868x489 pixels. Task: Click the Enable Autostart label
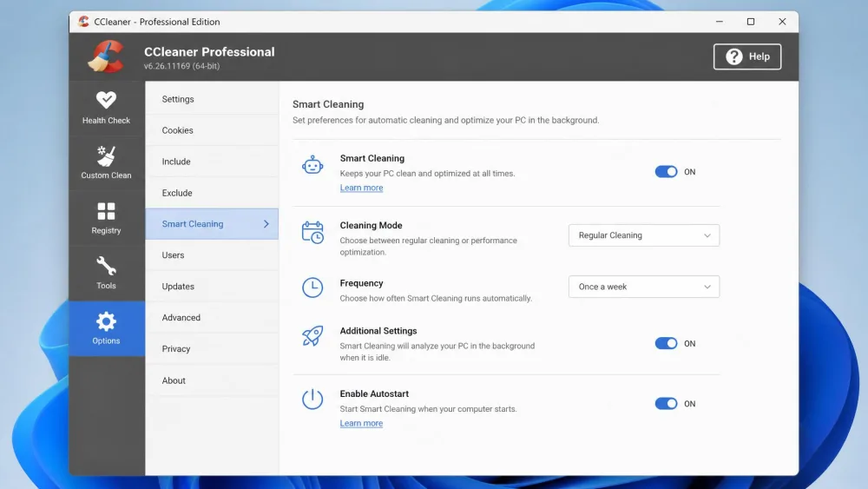tap(374, 393)
